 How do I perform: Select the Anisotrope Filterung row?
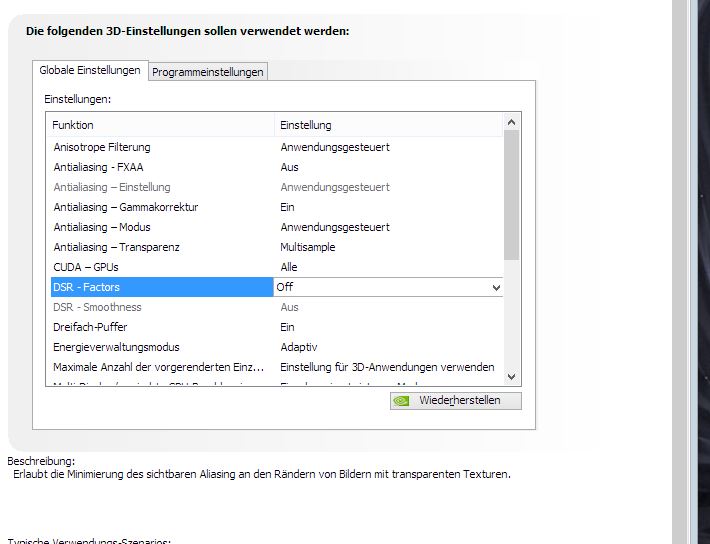coord(276,147)
